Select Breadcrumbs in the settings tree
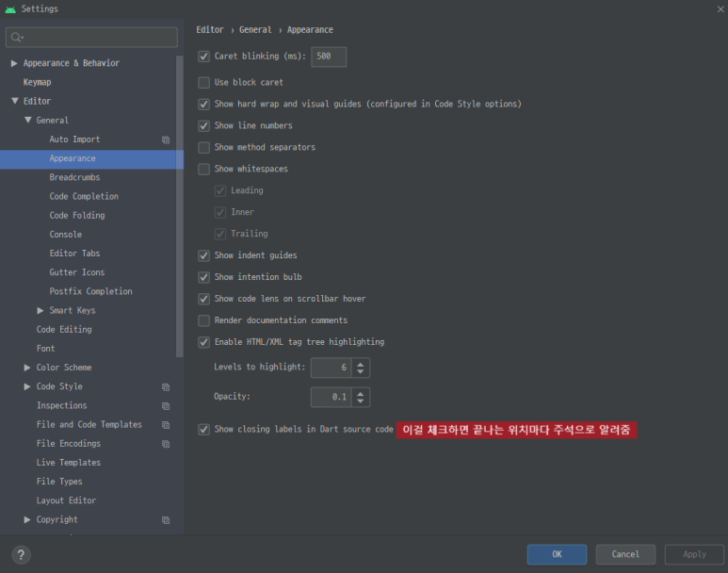This screenshot has height=573, width=728. [x=74, y=177]
